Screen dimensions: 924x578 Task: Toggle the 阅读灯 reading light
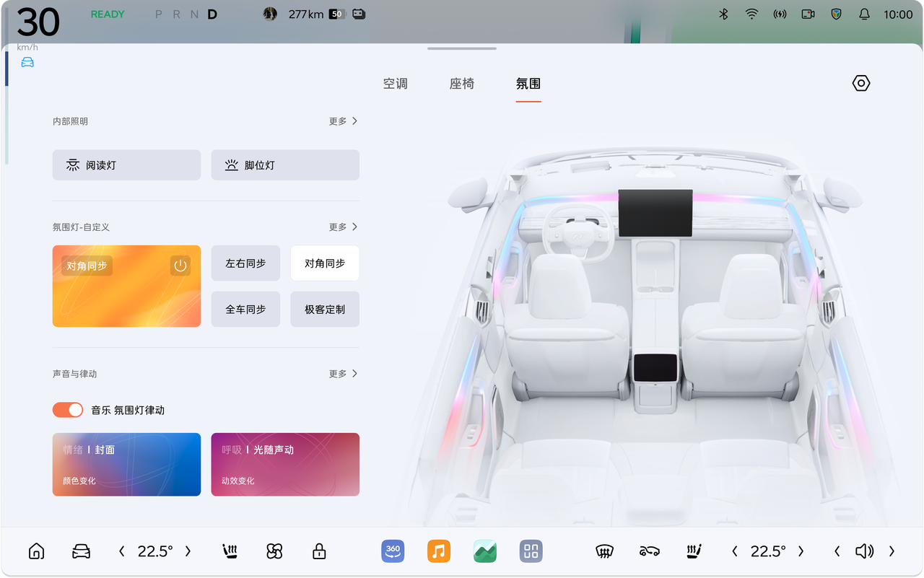(126, 165)
